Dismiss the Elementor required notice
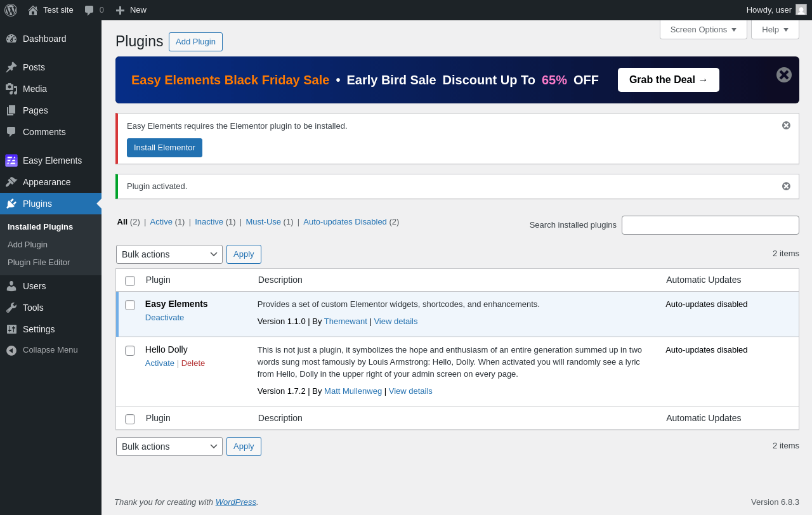The height and width of the screenshot is (515, 812). click(x=786, y=126)
